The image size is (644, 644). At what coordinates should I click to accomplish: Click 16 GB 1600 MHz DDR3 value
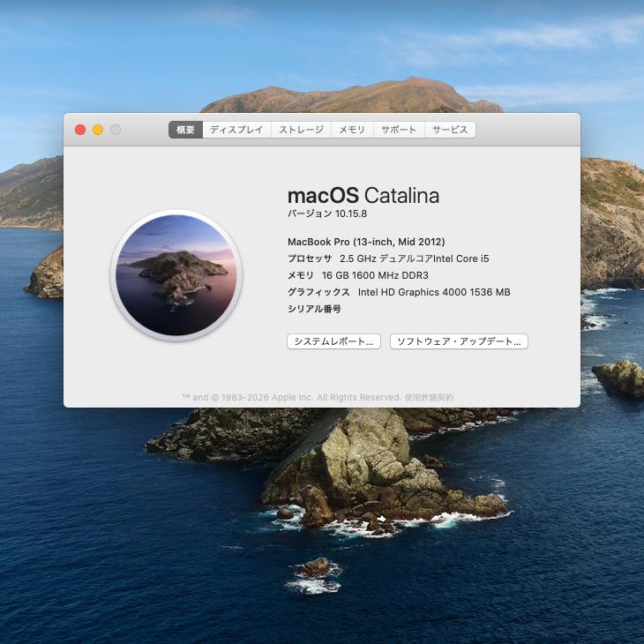pos(375,275)
